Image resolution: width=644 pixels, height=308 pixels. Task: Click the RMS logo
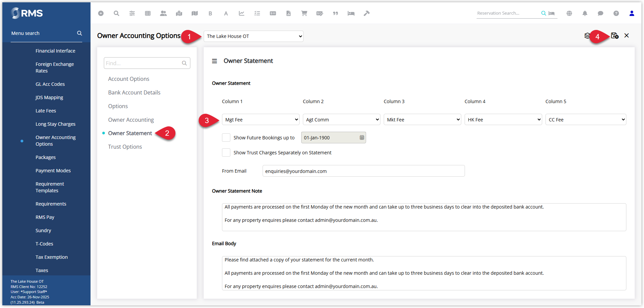(27, 13)
